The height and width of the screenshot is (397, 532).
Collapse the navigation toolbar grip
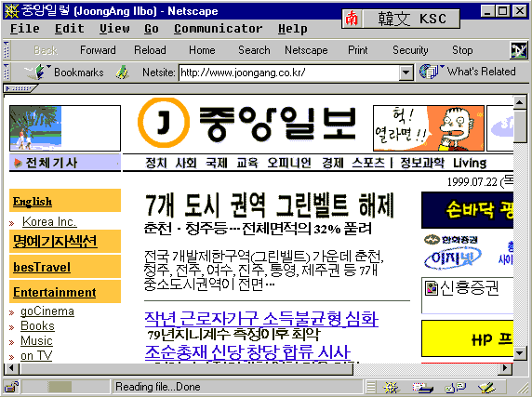click(x=7, y=50)
